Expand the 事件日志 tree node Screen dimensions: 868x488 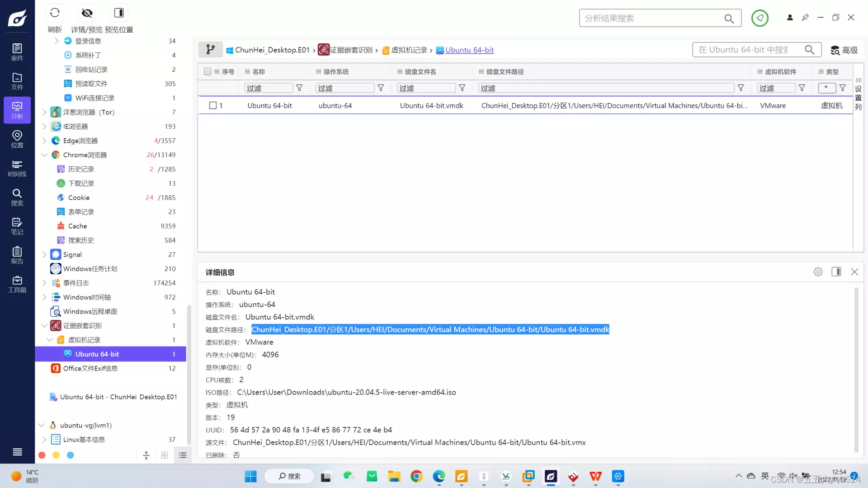44,283
